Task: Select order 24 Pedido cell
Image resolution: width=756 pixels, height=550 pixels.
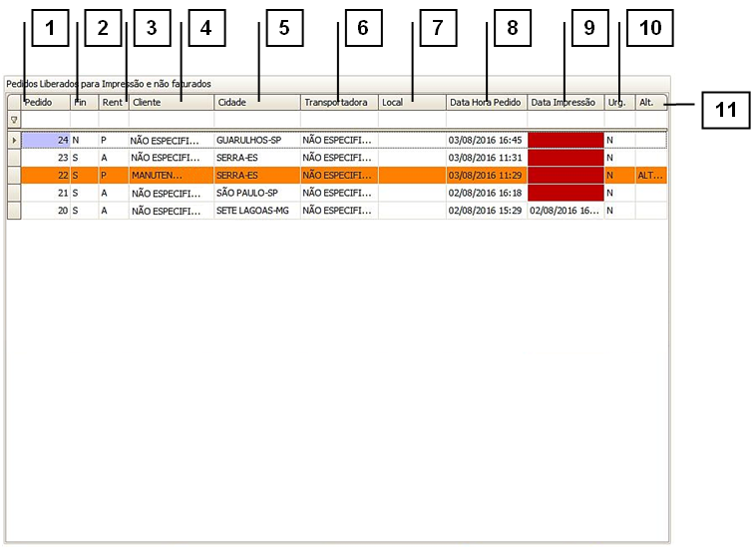Action: pyautogui.click(x=46, y=141)
